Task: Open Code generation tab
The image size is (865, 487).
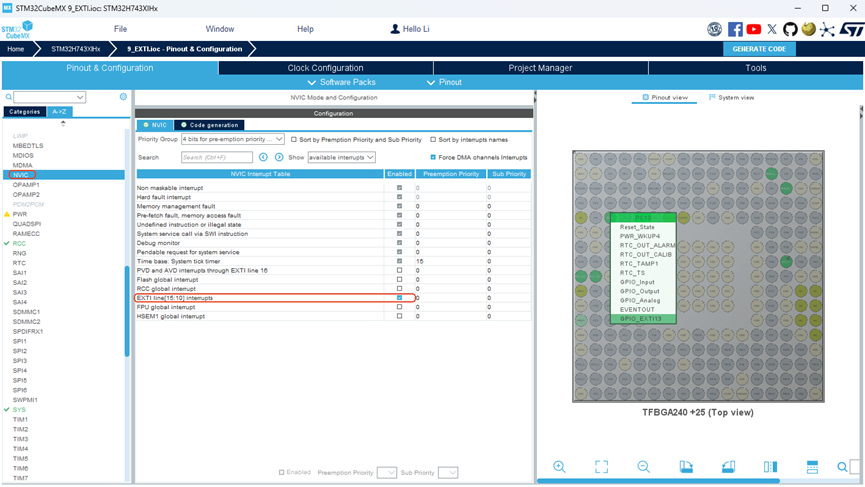Action: point(210,125)
